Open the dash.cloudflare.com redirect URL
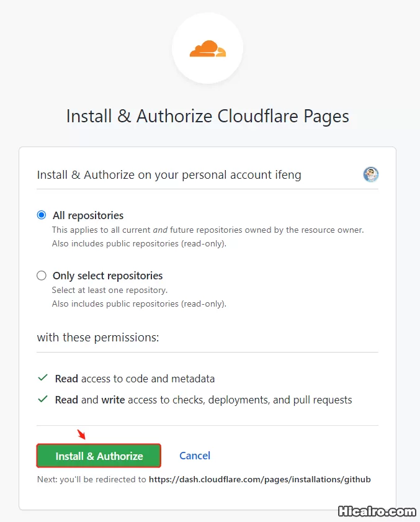 pos(259,479)
